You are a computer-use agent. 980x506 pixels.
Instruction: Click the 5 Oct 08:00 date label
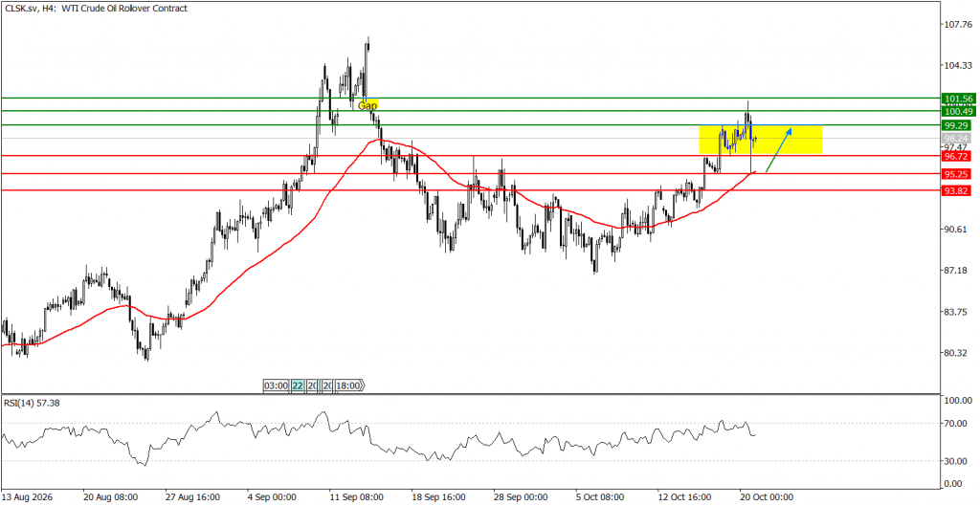coord(602,497)
